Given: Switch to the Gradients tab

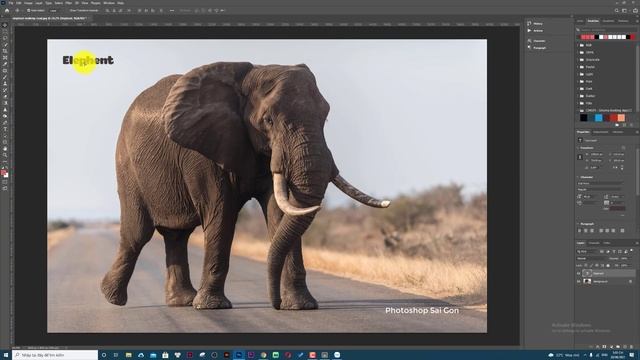Looking at the screenshot, I should [x=608, y=21].
